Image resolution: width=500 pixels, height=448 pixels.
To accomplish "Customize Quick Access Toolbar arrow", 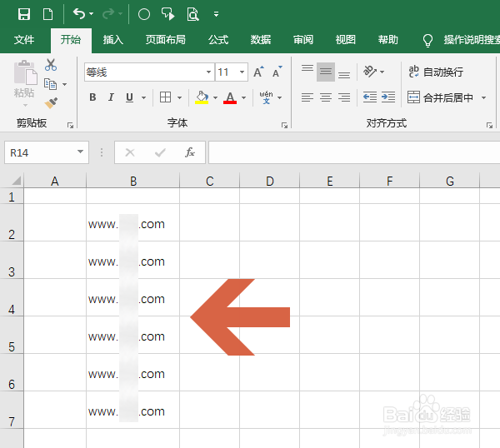I will tap(216, 14).
